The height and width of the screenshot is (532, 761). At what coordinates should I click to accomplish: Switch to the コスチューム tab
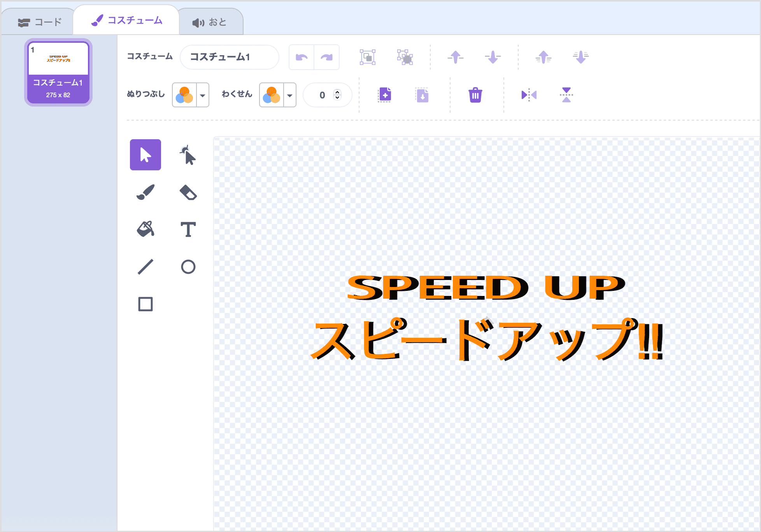pos(127,20)
